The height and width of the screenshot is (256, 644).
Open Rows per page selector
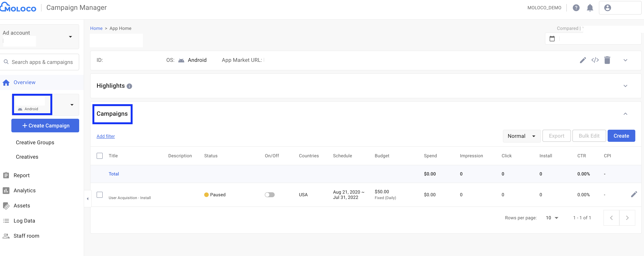click(x=552, y=218)
